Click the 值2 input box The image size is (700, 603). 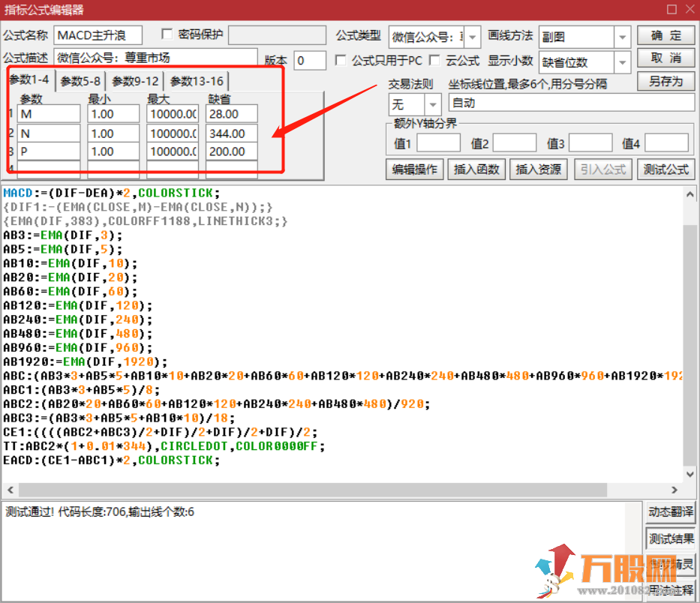point(514,143)
